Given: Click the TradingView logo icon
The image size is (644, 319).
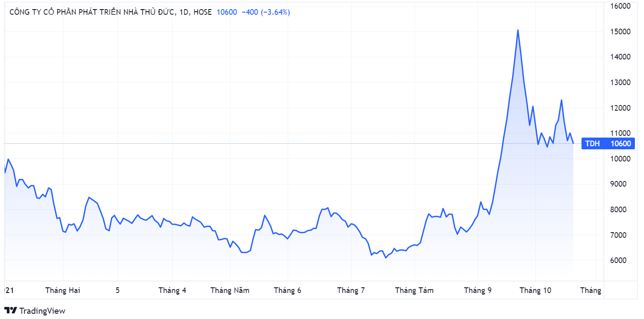Looking at the screenshot, I should (10, 310).
